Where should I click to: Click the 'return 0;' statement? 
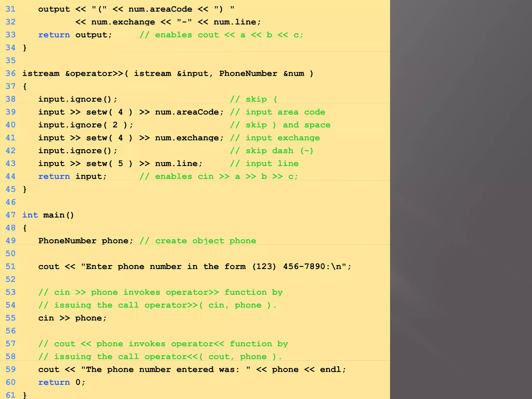(62, 382)
